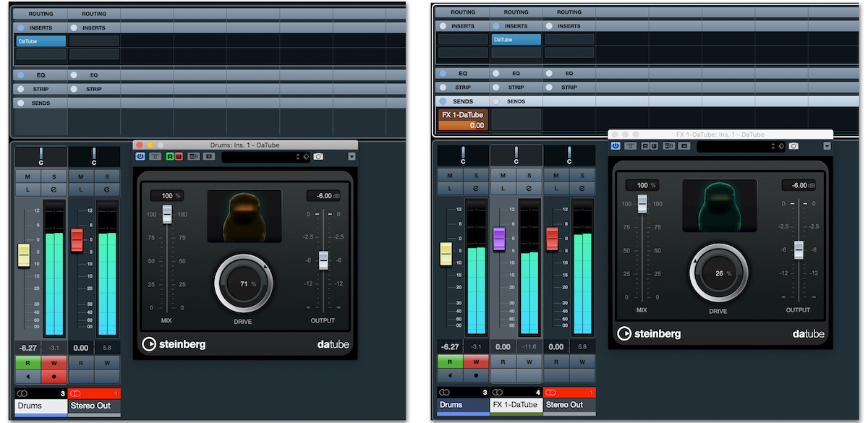The width and height of the screenshot is (868, 423).
Task: Mute Drums channel in the two-channel mixer
Action: pyautogui.click(x=27, y=176)
